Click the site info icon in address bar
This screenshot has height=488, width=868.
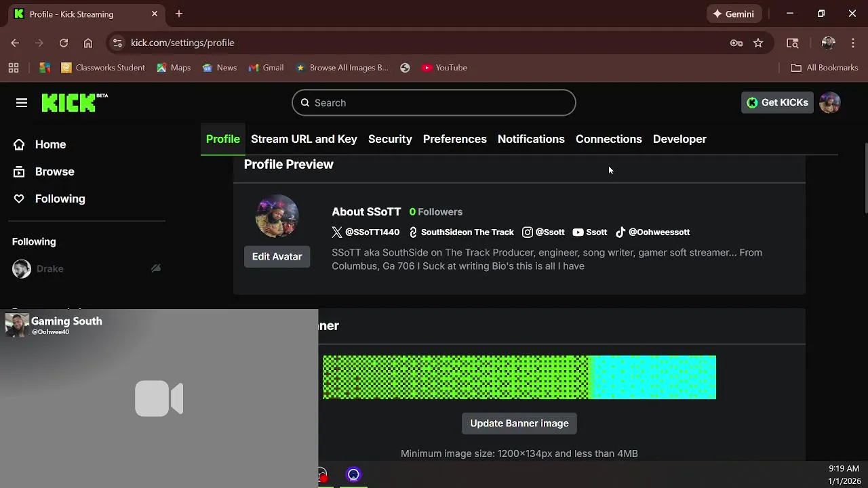click(117, 43)
